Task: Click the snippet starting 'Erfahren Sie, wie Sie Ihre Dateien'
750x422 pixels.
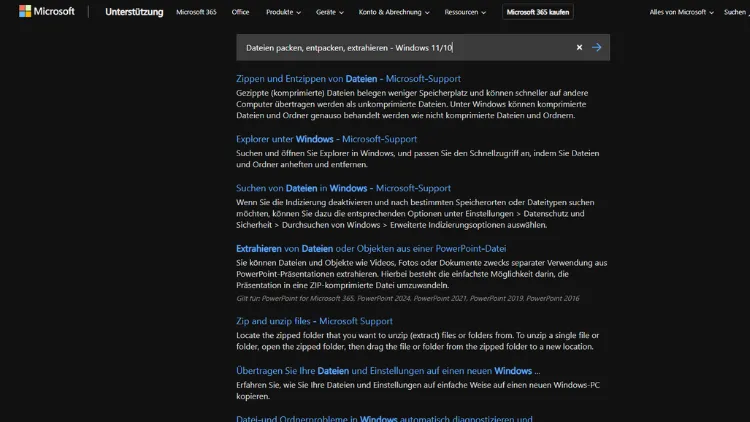Action: click(418, 390)
